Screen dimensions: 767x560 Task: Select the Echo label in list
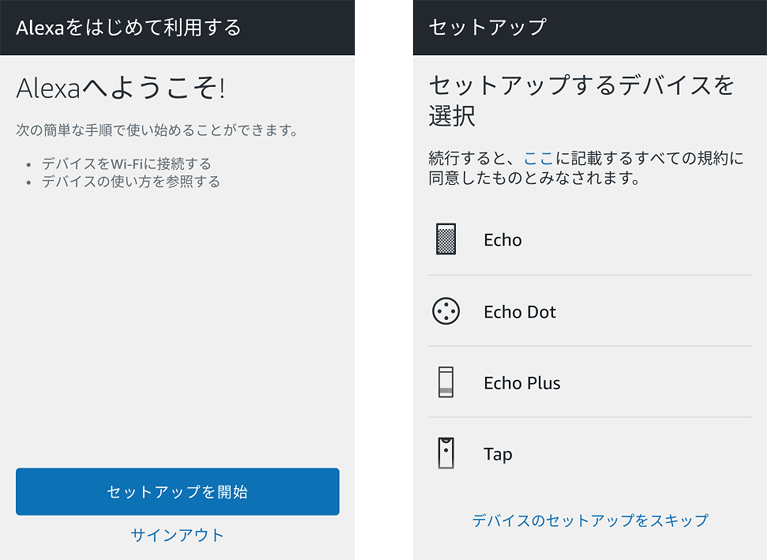[x=503, y=240]
